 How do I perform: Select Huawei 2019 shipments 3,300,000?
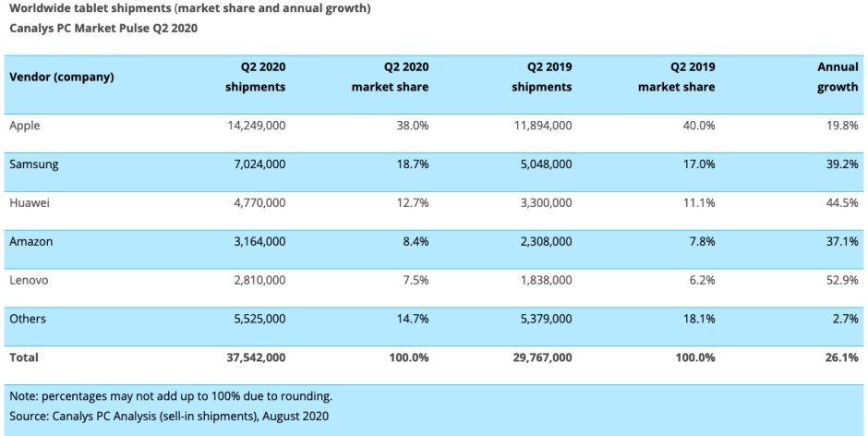(x=545, y=203)
